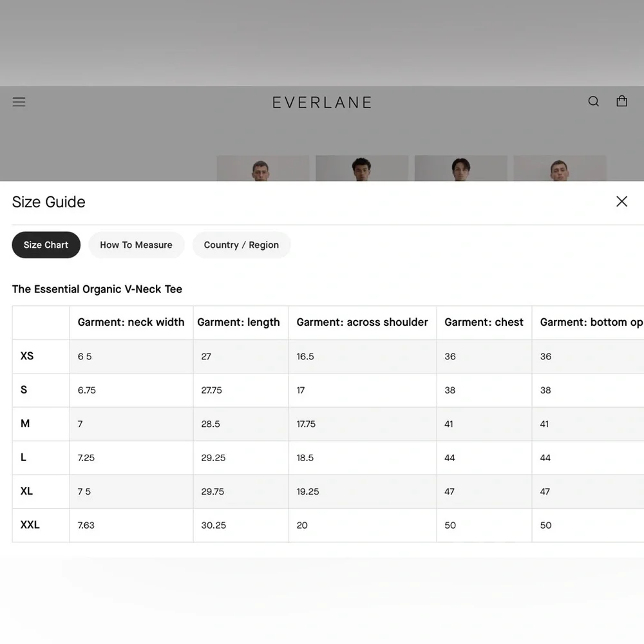Screen dimensions: 644x644
Task: Close the Size Guide panel
Action: click(622, 201)
